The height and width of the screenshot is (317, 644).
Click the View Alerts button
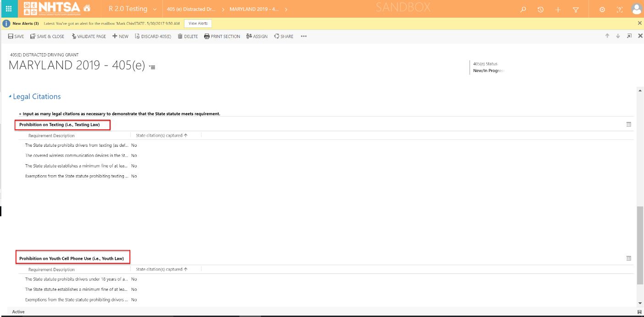click(198, 23)
